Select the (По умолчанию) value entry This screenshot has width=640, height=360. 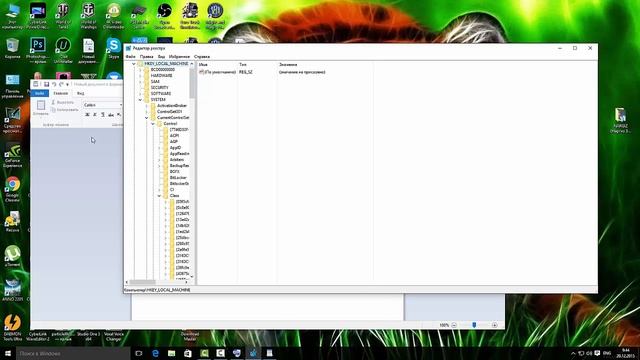pyautogui.click(x=217, y=72)
